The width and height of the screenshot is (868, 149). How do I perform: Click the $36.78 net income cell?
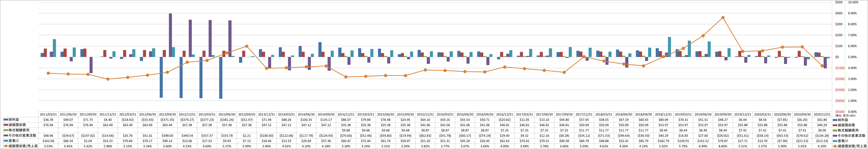[x=48, y=120]
